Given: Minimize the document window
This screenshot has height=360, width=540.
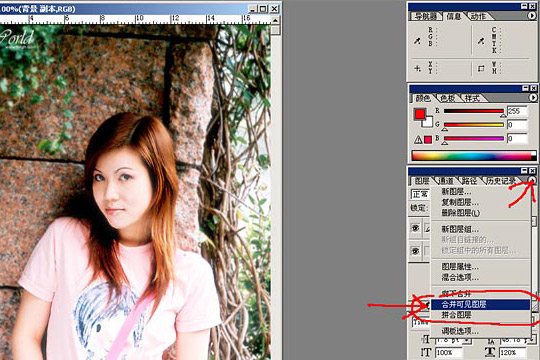Looking at the screenshot, I should pos(253,9).
